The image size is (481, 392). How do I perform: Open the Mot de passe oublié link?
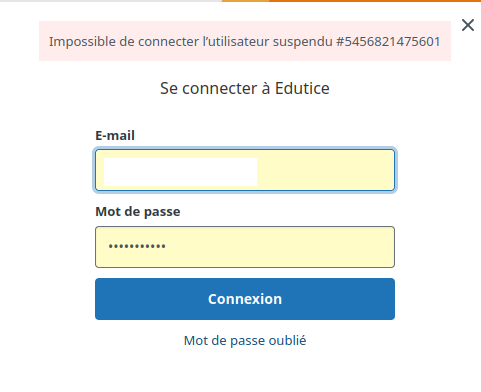pos(245,341)
